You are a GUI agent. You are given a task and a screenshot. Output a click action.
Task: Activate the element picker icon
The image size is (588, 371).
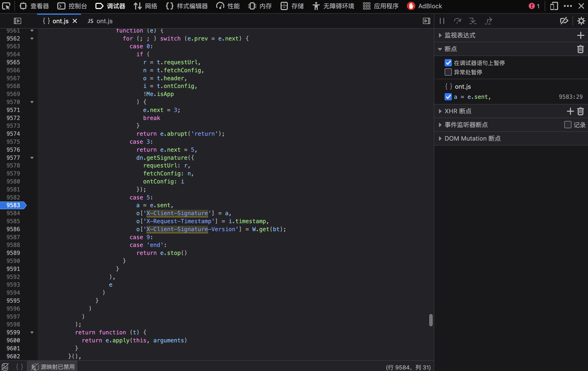(6, 6)
